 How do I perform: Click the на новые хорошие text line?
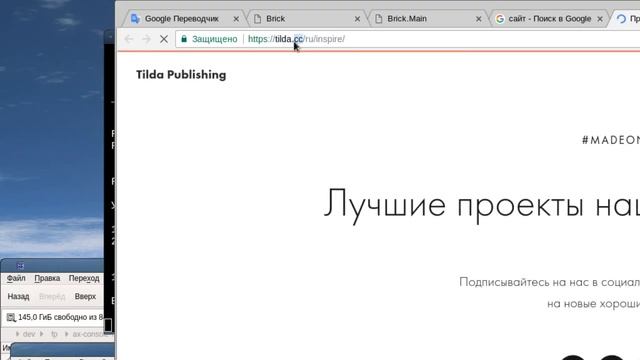click(x=593, y=304)
